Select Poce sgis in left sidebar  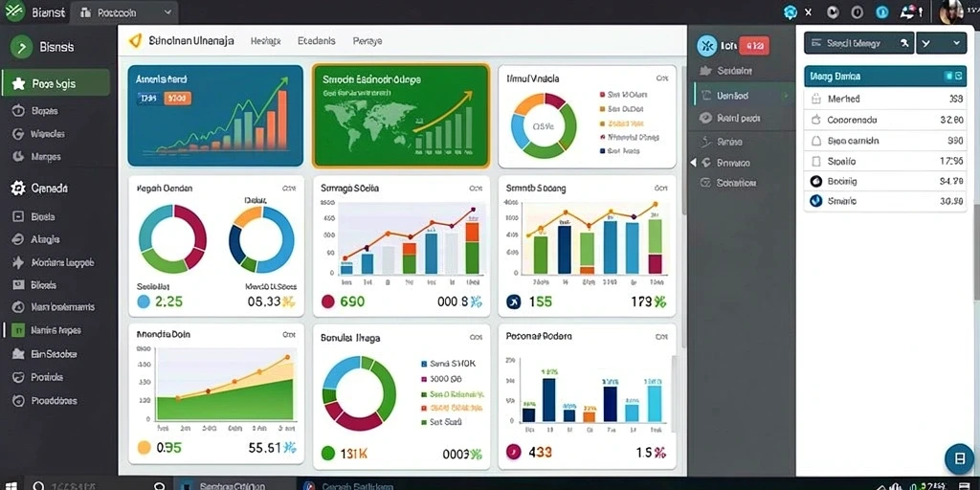[56, 83]
